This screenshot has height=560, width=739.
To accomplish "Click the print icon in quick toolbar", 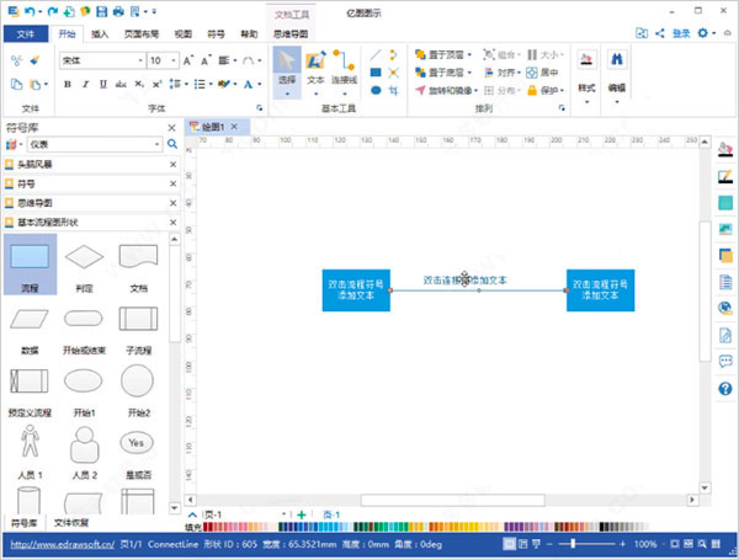I will click(x=119, y=11).
